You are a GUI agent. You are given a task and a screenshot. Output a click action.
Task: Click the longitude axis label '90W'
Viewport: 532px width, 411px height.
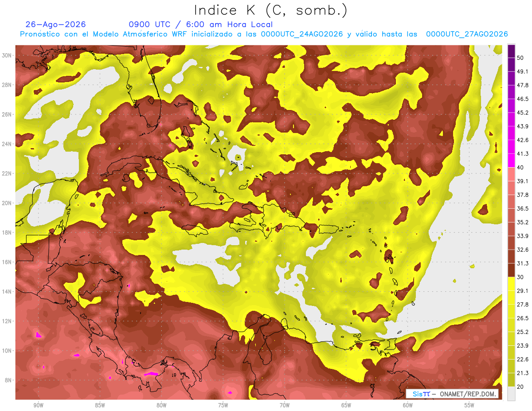click(38, 406)
